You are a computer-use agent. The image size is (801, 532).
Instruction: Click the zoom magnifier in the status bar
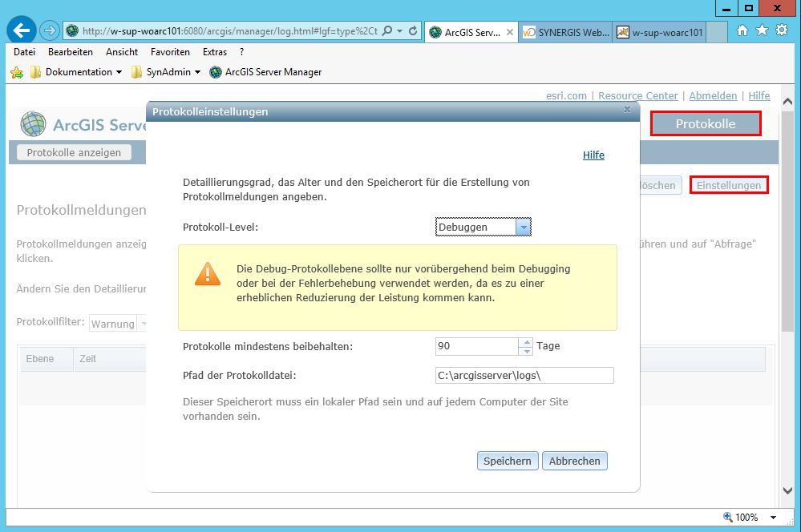coord(726,517)
